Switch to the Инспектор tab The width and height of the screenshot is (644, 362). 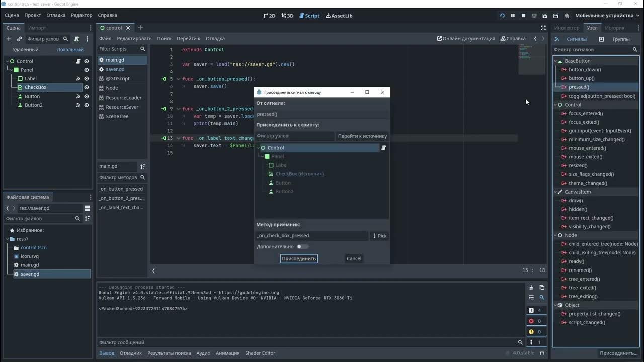coord(567,28)
